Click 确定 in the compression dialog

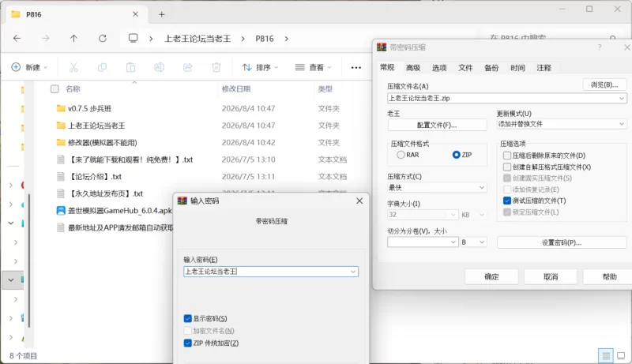coord(491,276)
